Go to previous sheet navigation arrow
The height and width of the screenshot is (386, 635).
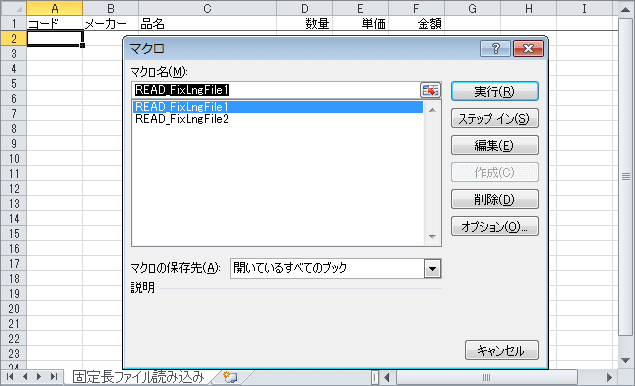coord(25,377)
